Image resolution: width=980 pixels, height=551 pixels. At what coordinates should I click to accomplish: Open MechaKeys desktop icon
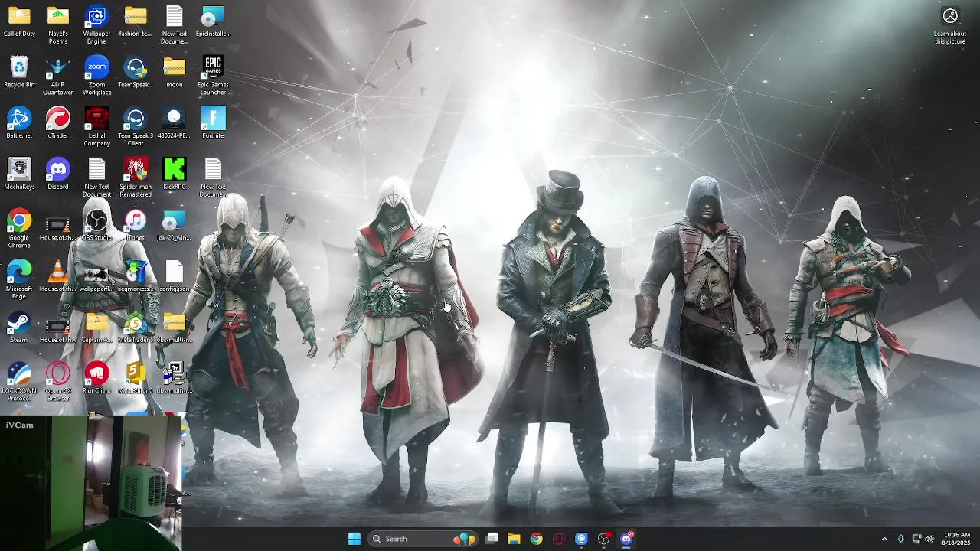(19, 174)
